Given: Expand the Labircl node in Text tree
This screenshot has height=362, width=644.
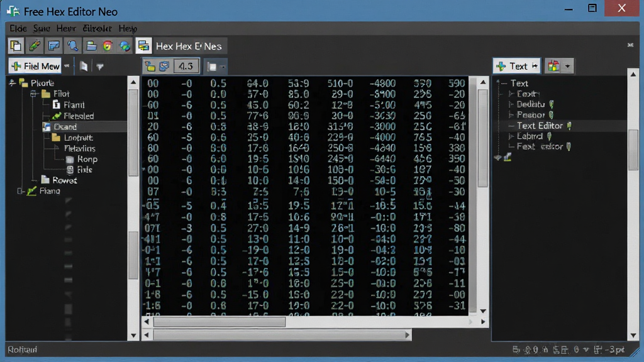Looking at the screenshot, I should pos(511,136).
